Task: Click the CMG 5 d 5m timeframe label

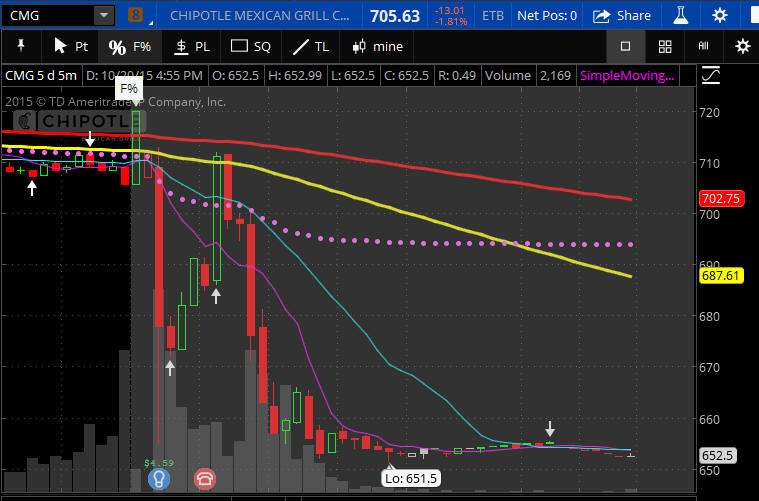Action: (x=41, y=76)
